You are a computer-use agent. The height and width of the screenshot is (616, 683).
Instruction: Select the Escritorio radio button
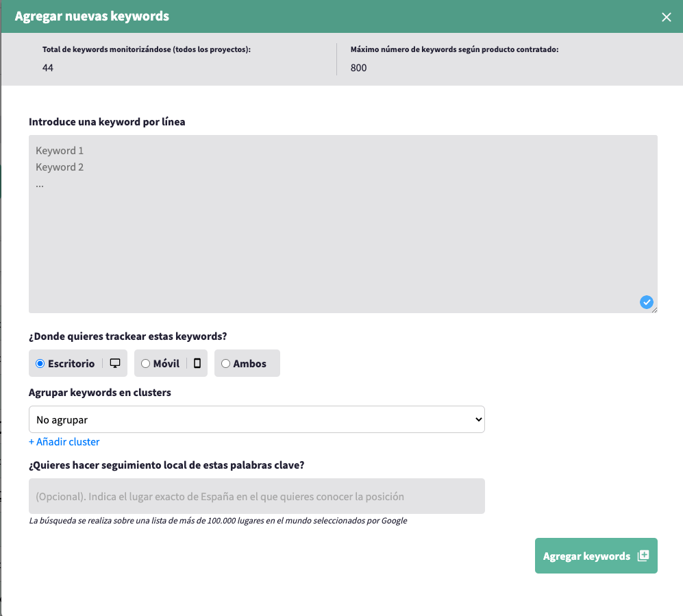tap(40, 364)
